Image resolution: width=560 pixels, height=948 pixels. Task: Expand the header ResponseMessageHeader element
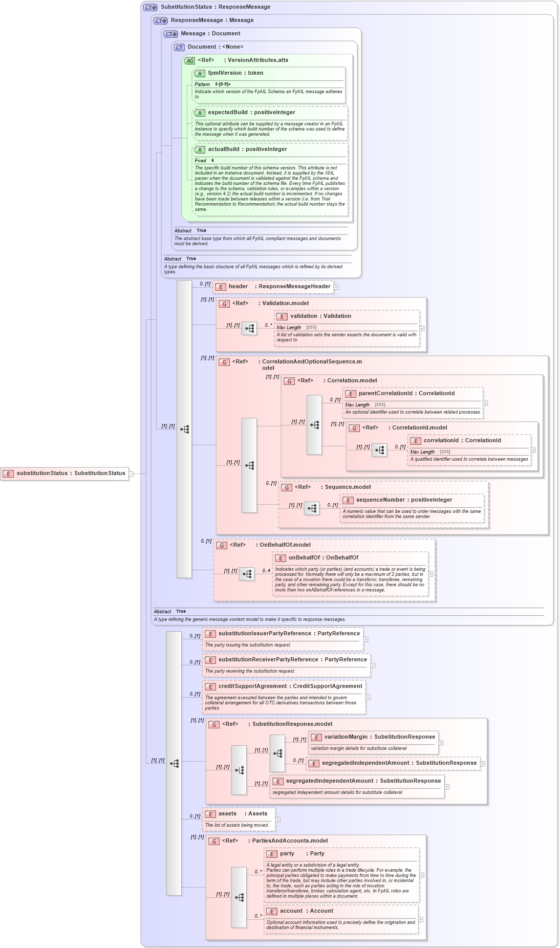pyautogui.click(x=336, y=287)
